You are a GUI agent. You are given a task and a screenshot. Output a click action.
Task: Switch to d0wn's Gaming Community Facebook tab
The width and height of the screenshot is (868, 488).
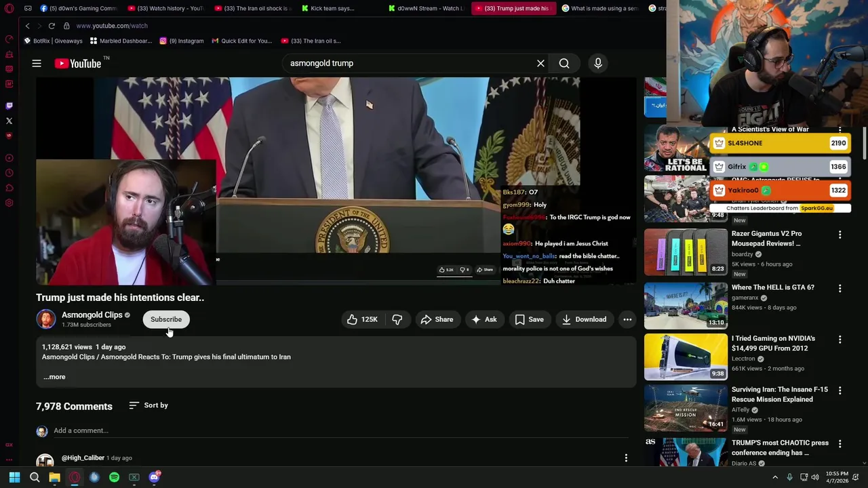(79, 8)
